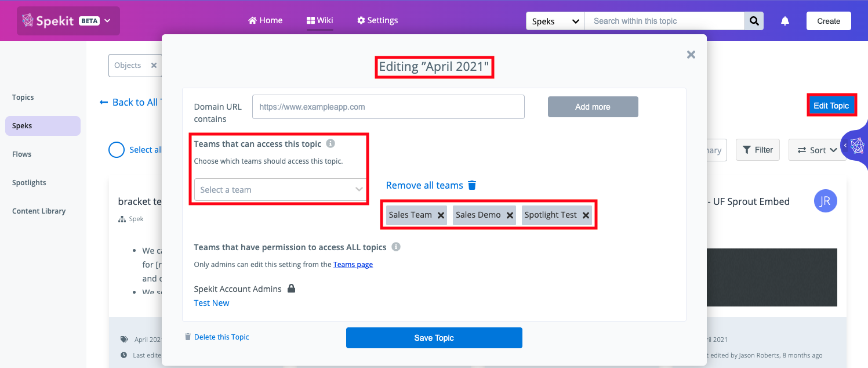Open the Wiki tab
This screenshot has height=368, width=868.
(320, 20)
